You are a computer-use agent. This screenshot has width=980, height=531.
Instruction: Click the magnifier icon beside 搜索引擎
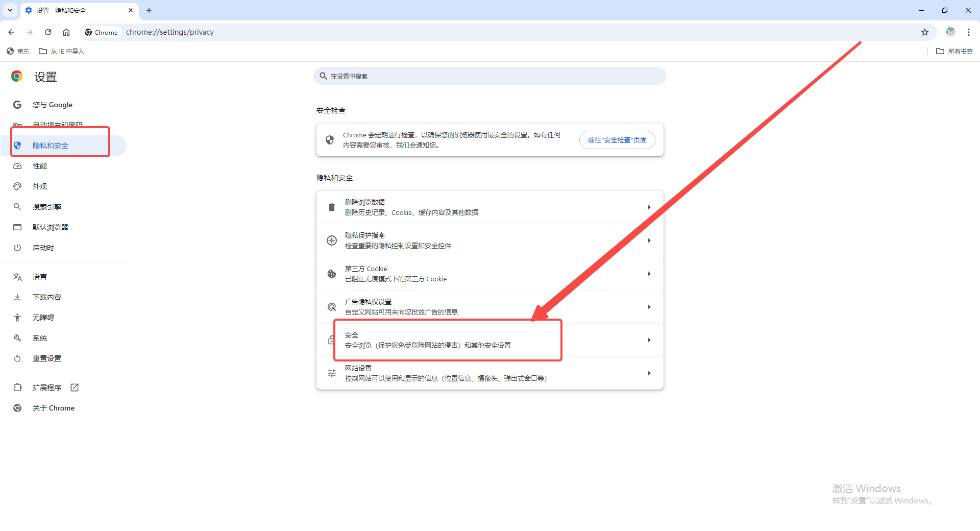pyautogui.click(x=17, y=207)
